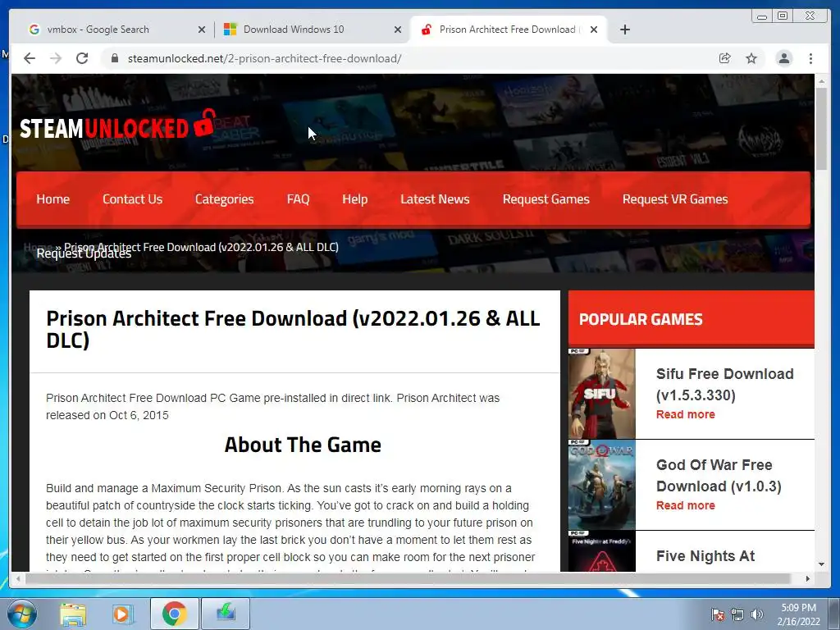Click Read more under Sifu Free Download
The image size is (840, 630).
tap(685, 414)
